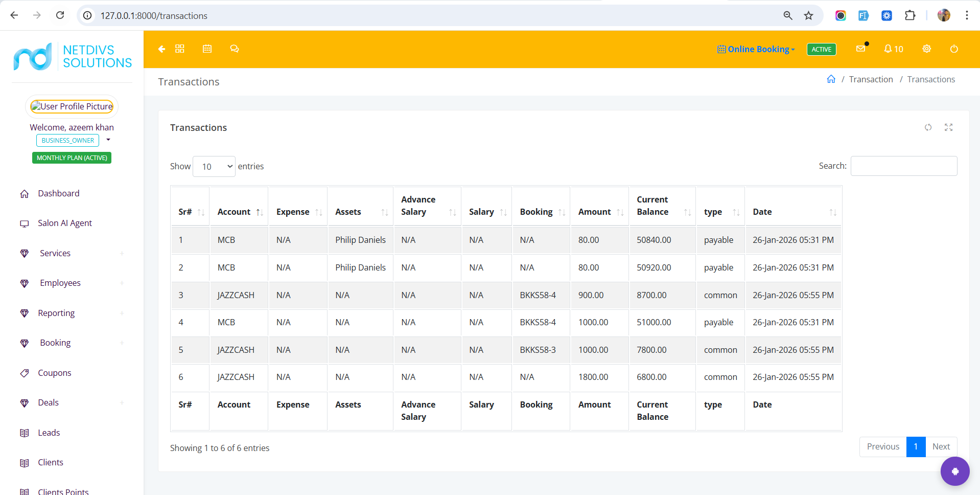This screenshot has height=495, width=980.
Task: Click the back arrow icon in orange header
Action: point(161,49)
